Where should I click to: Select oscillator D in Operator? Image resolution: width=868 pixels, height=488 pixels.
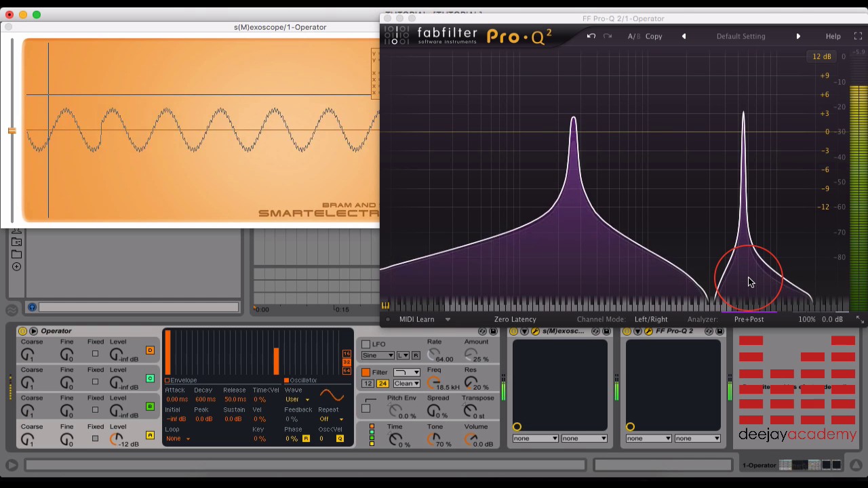[x=150, y=350]
